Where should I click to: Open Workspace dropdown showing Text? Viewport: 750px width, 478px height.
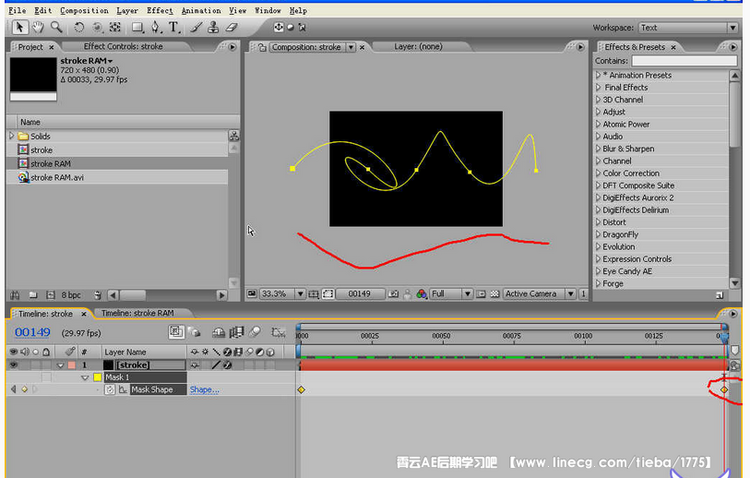(x=688, y=28)
